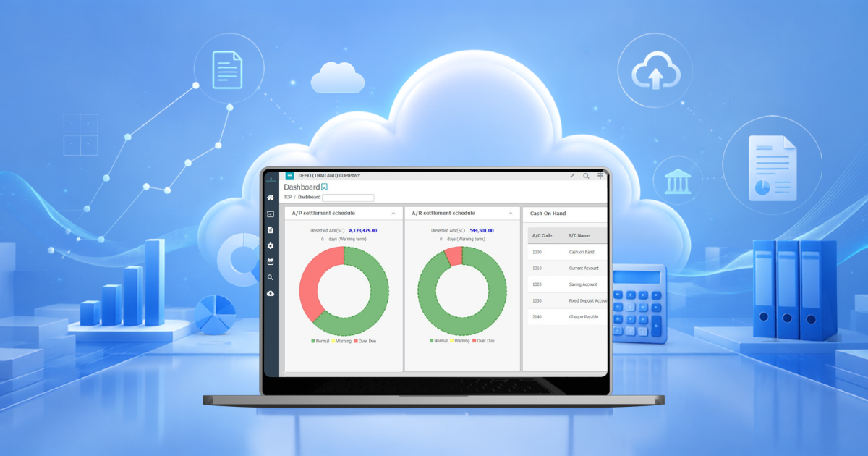Toggle the teal hamburger menu button
This screenshot has width=868, height=456.
point(290,175)
